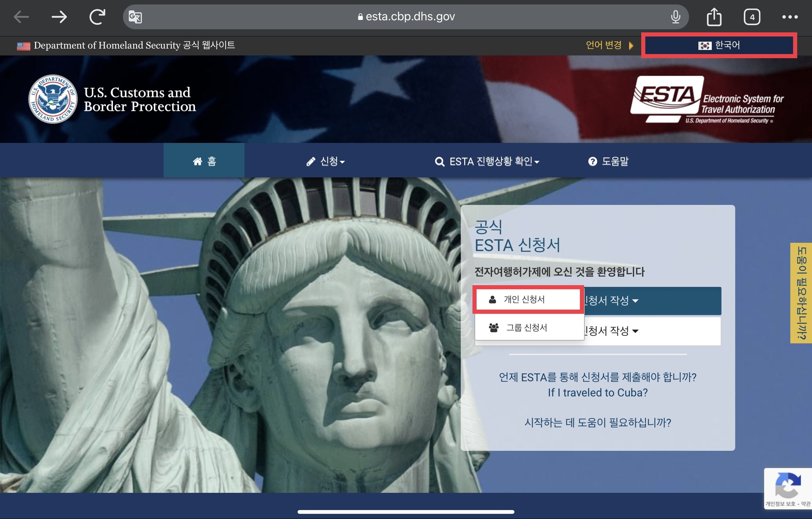Select 그룹 신청서 from the menu
Image resolution: width=812 pixels, height=519 pixels.
pos(527,328)
